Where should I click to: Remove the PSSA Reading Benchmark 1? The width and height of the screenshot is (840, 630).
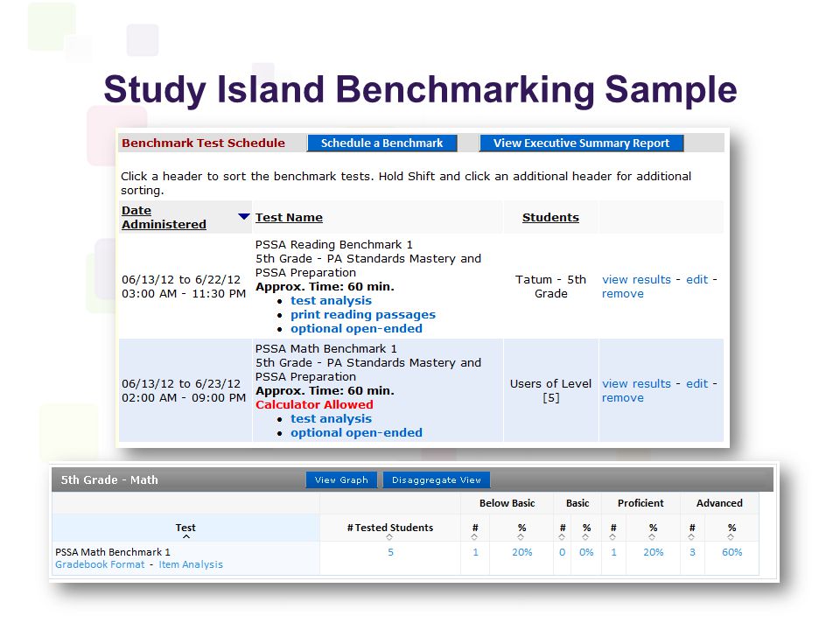point(622,294)
